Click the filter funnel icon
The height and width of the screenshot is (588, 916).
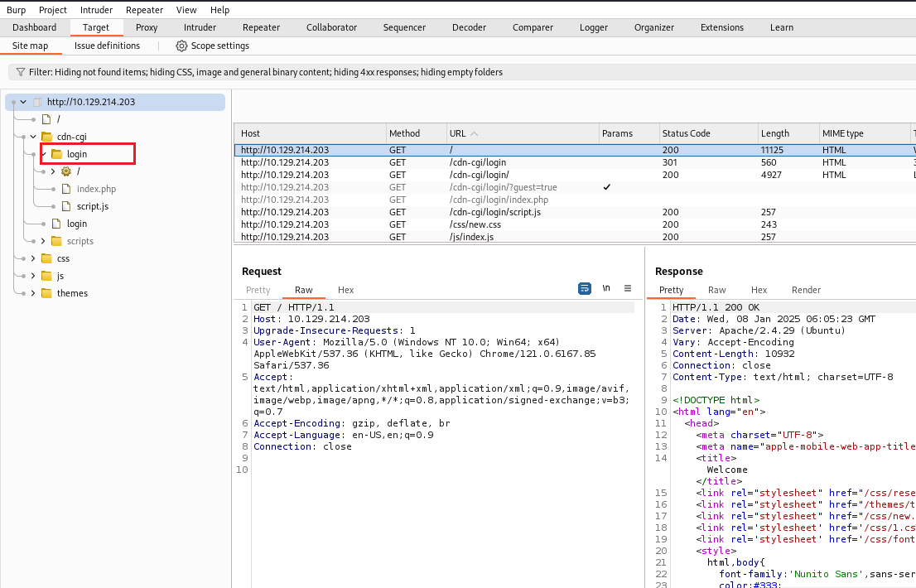tap(21, 72)
